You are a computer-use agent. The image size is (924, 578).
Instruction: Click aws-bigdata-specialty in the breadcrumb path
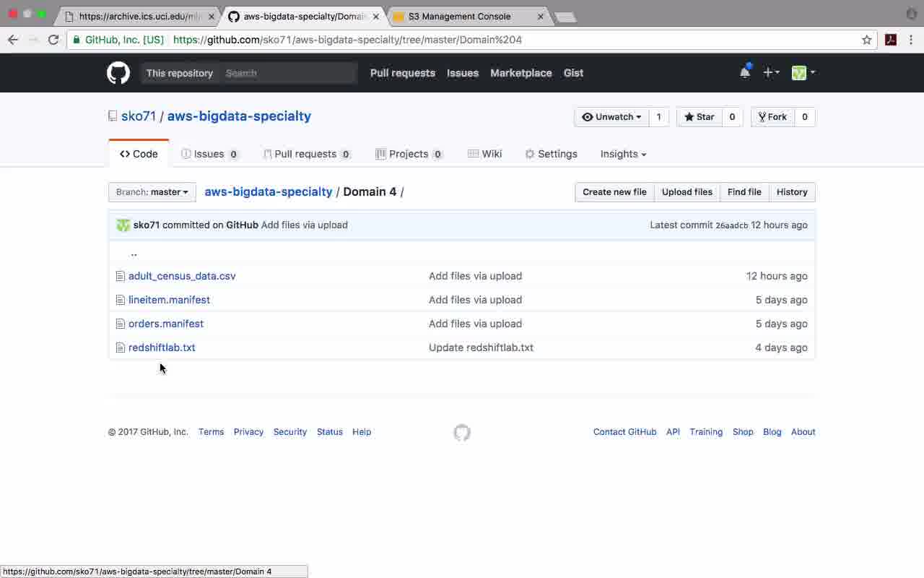pyautogui.click(x=269, y=191)
